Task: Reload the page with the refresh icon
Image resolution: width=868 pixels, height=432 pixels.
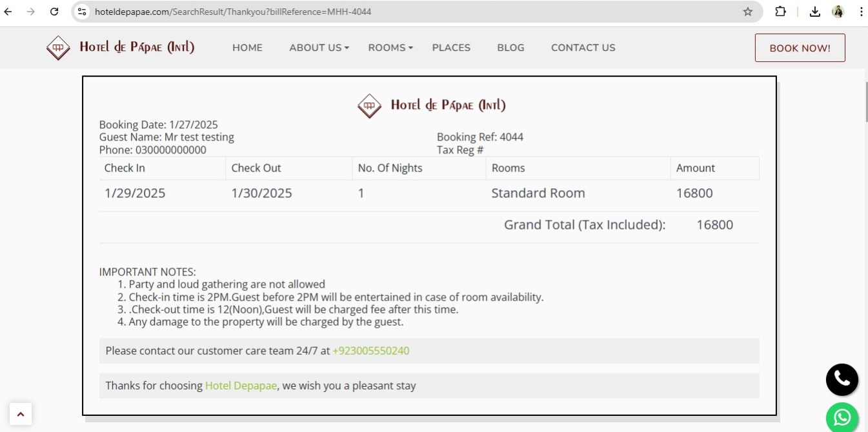Action: 54,12
